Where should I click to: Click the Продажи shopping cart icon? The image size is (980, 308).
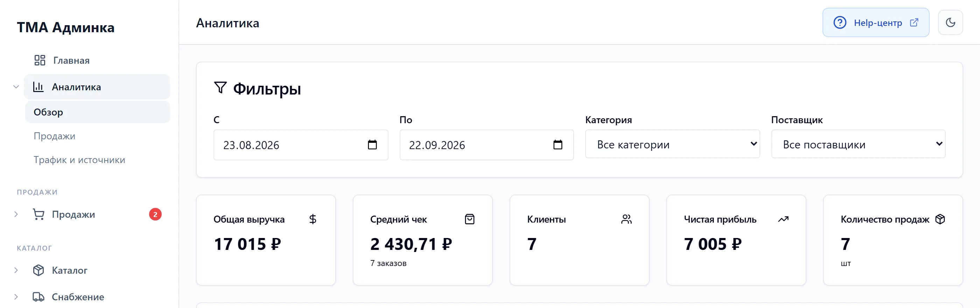pos(38,215)
